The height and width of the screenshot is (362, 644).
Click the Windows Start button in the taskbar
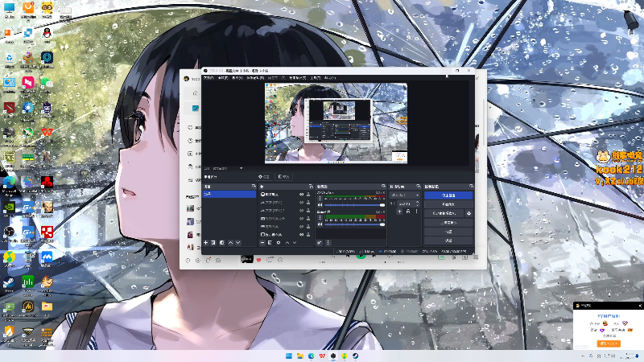289,356
